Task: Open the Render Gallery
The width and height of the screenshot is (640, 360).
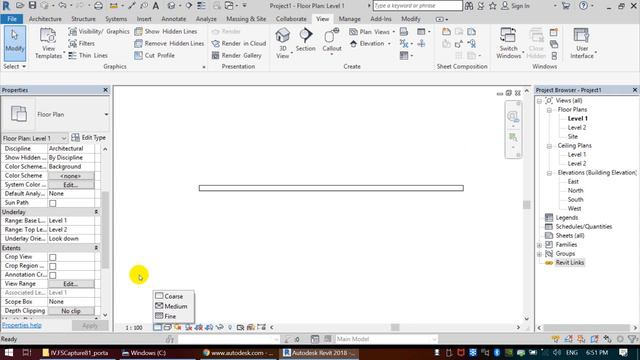Action: 236,56
